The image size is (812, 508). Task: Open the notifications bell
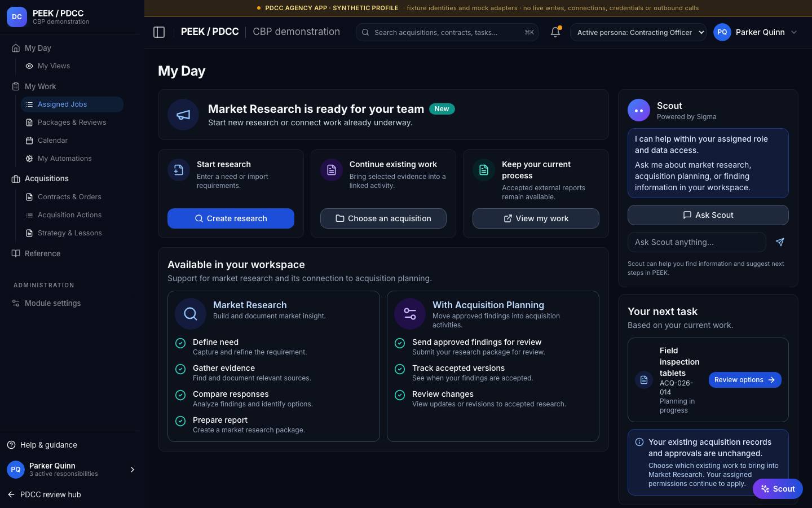pos(555,32)
